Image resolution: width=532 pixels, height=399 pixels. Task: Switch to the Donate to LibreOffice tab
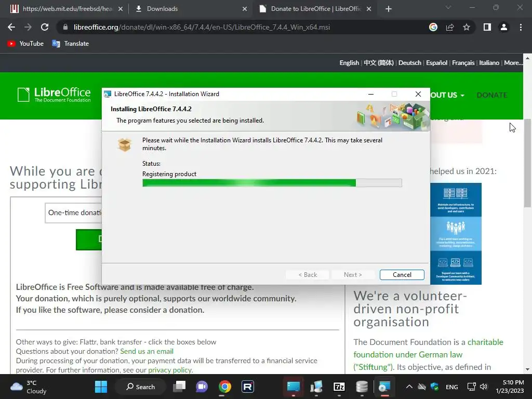pyautogui.click(x=315, y=9)
